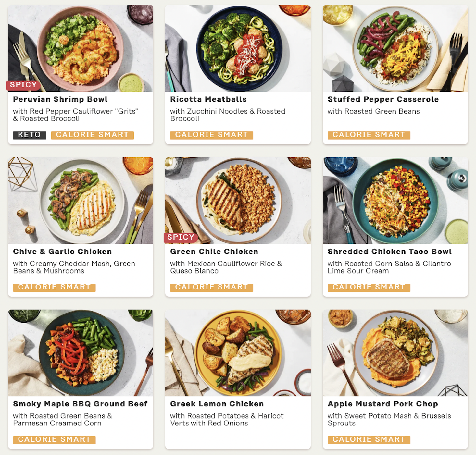Open the Ricotta Meatballs title link

pos(208,99)
